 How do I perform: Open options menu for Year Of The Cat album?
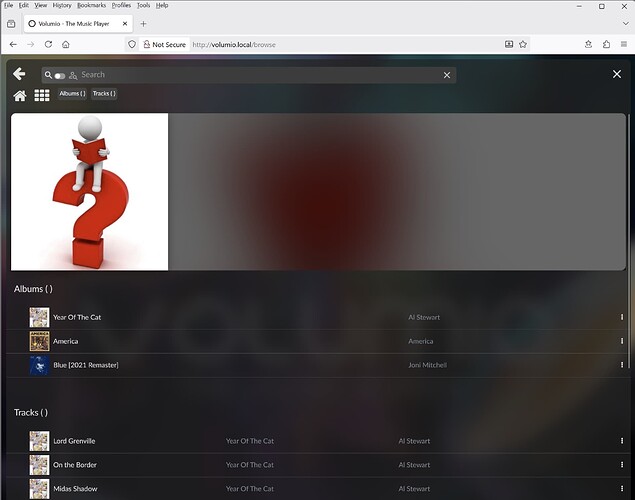[x=621, y=317]
